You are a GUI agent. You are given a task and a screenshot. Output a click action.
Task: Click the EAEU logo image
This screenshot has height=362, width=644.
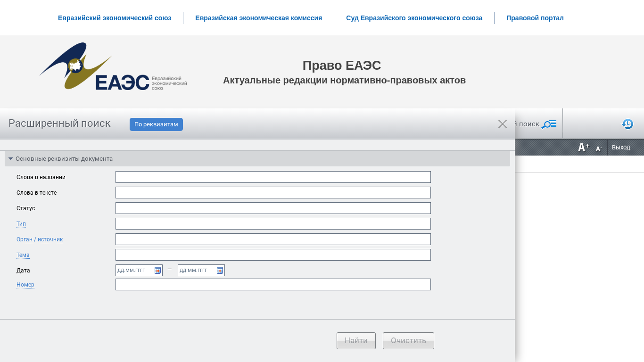click(x=113, y=67)
